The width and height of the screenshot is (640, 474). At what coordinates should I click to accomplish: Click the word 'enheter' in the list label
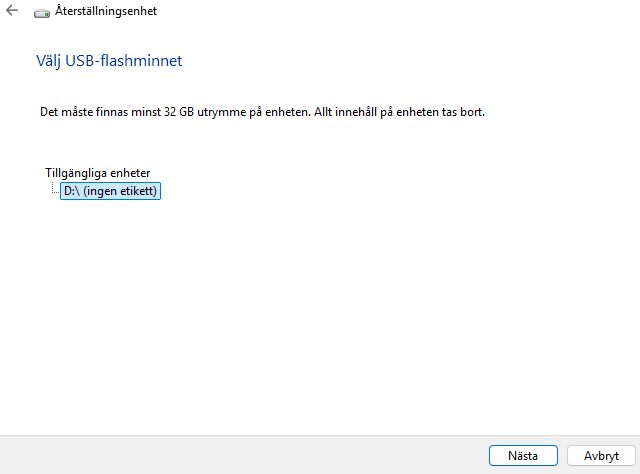[x=128, y=173]
